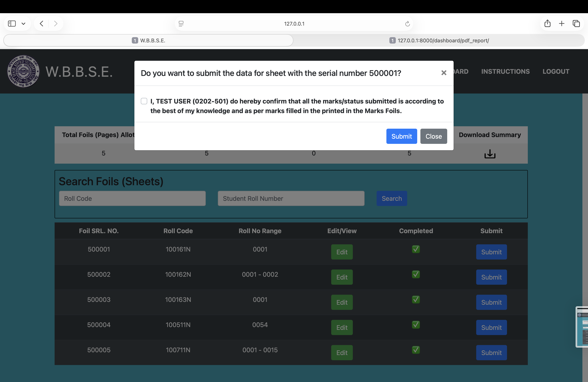Expand the sidebar dropdown chevron

tap(23, 24)
